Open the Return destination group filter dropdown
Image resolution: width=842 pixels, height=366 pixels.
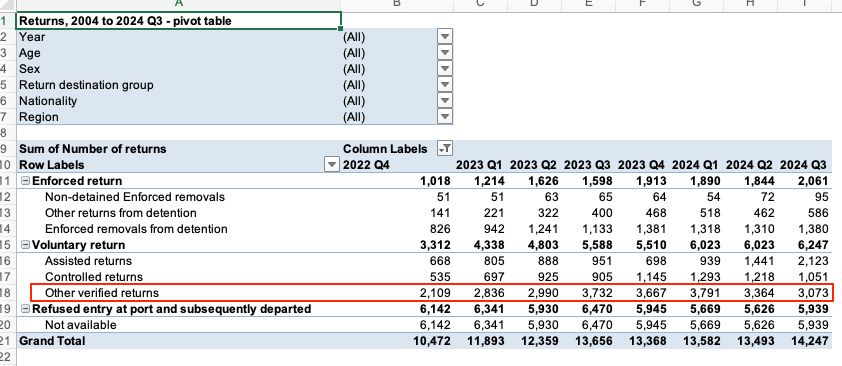pyautogui.click(x=445, y=85)
